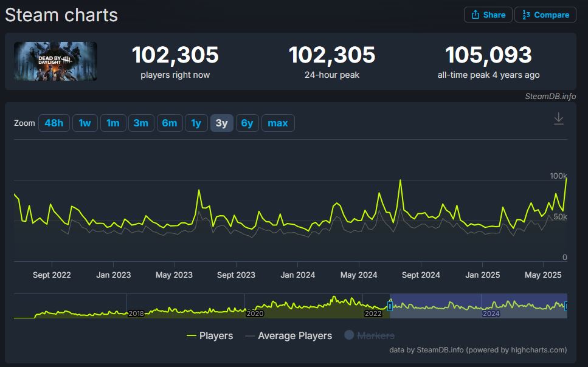
Task: Open the highcharts.com data credit
Action: (478, 350)
